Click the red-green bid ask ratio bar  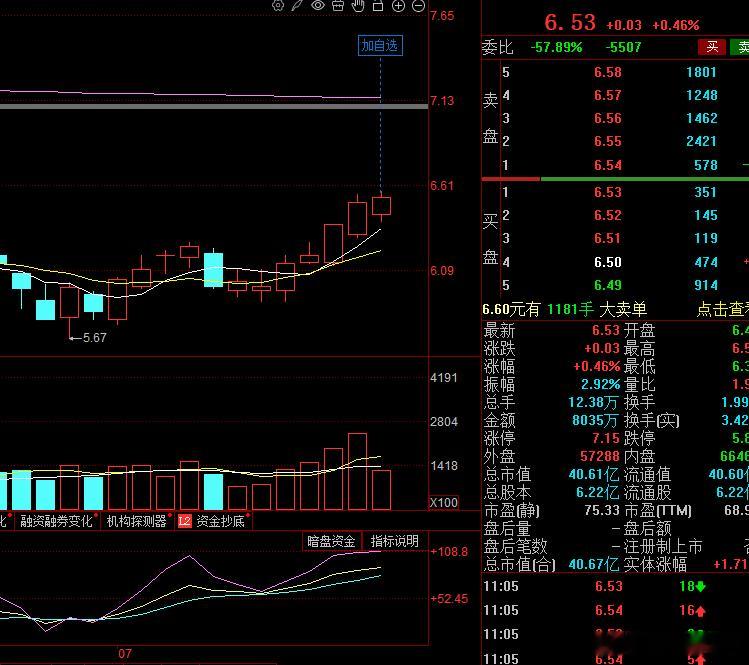click(x=615, y=179)
